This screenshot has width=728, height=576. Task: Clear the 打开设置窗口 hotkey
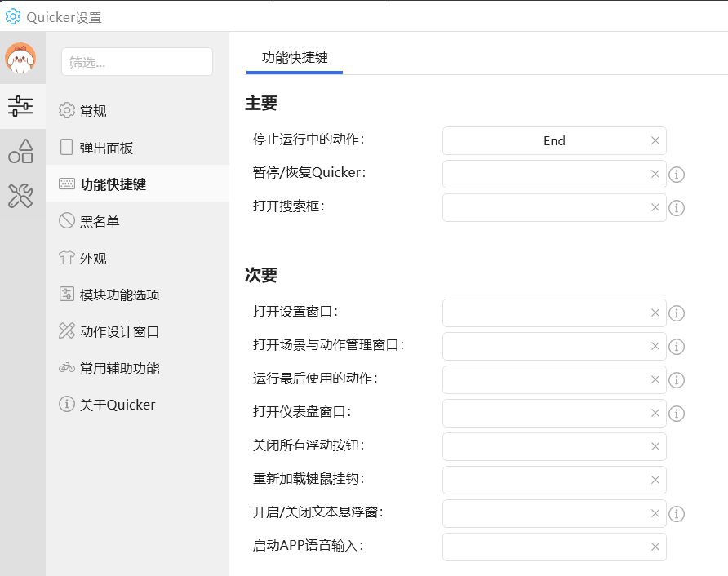655,312
